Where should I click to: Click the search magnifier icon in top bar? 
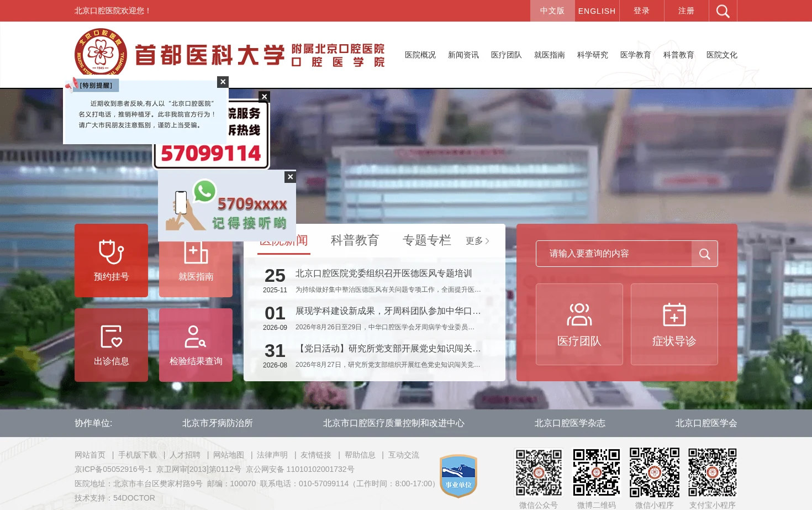click(723, 11)
